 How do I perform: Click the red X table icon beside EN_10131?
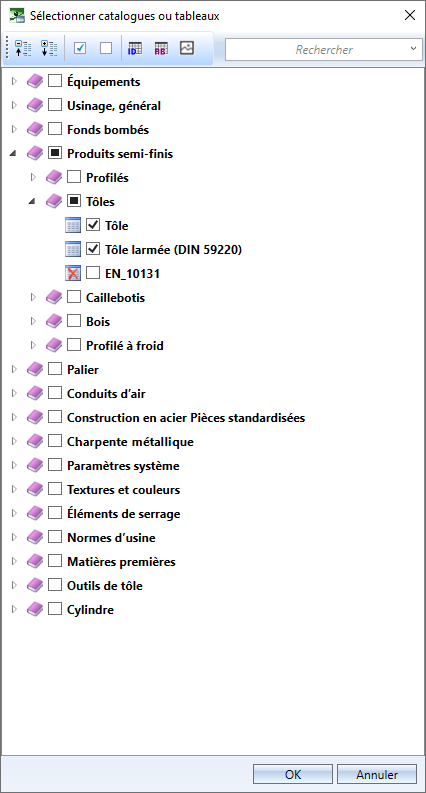(73, 274)
